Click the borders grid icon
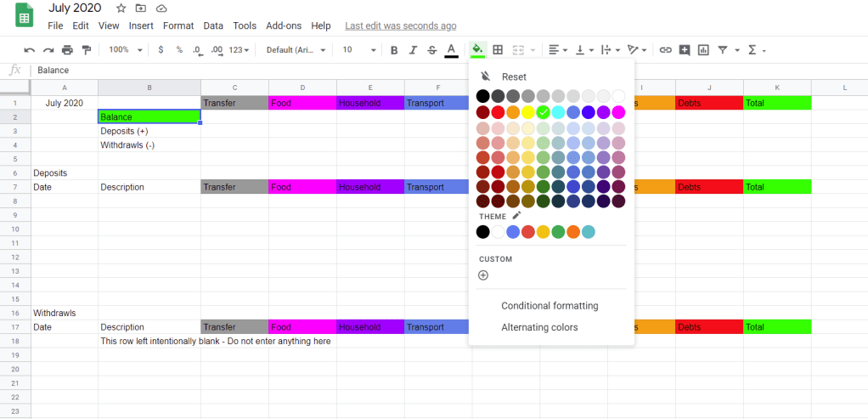 499,50
